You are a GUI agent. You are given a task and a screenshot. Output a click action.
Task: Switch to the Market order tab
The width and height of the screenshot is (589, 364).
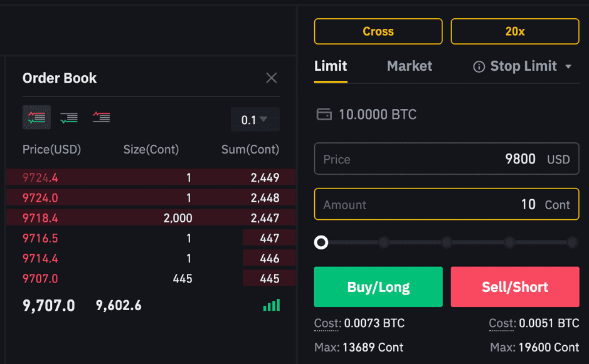pyautogui.click(x=410, y=66)
